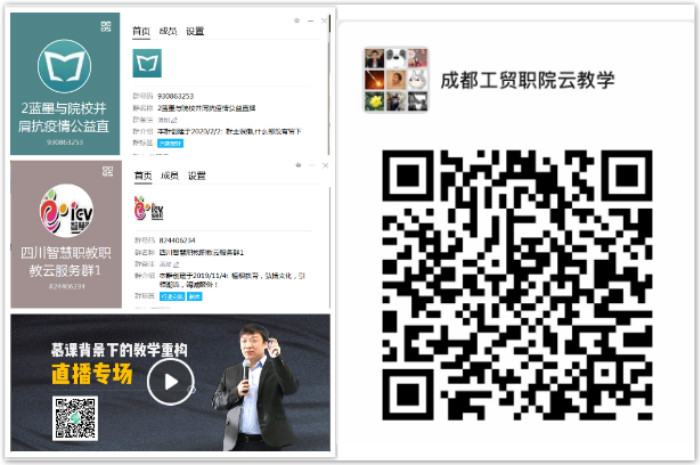Click square book logo in the upper group window

pyautogui.click(x=147, y=63)
